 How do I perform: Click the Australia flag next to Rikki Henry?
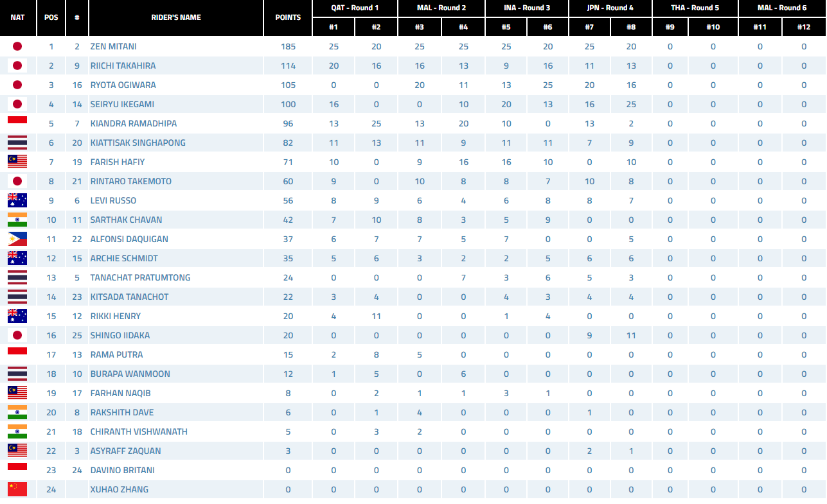17,316
